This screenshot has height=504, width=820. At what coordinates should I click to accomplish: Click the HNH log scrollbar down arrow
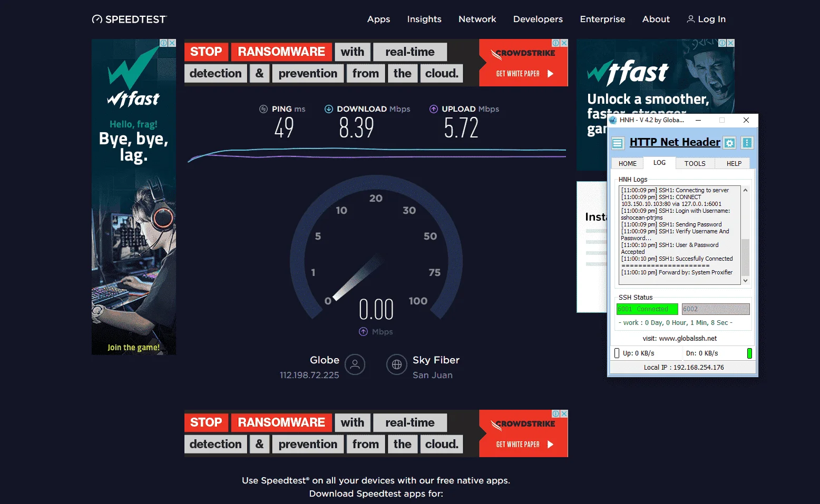745,281
